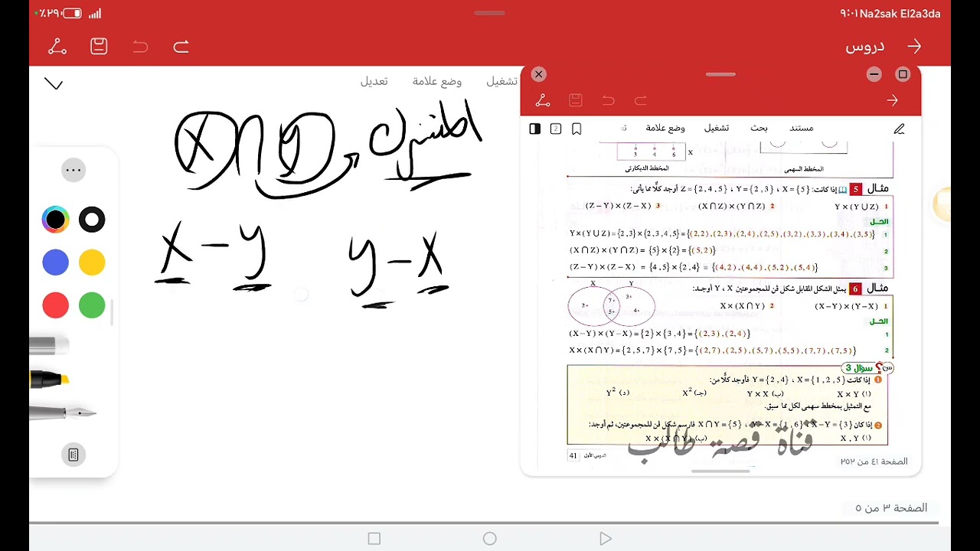Viewport: 980px width, 551px height.
Task: Undo last stroke in main note toolbar
Action: coord(140,47)
